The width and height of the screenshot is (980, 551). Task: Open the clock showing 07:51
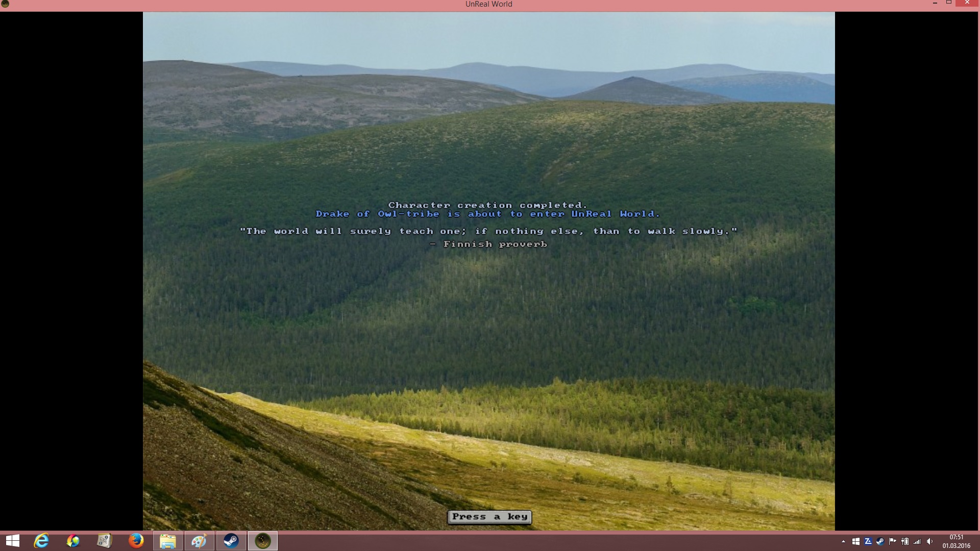(x=956, y=541)
